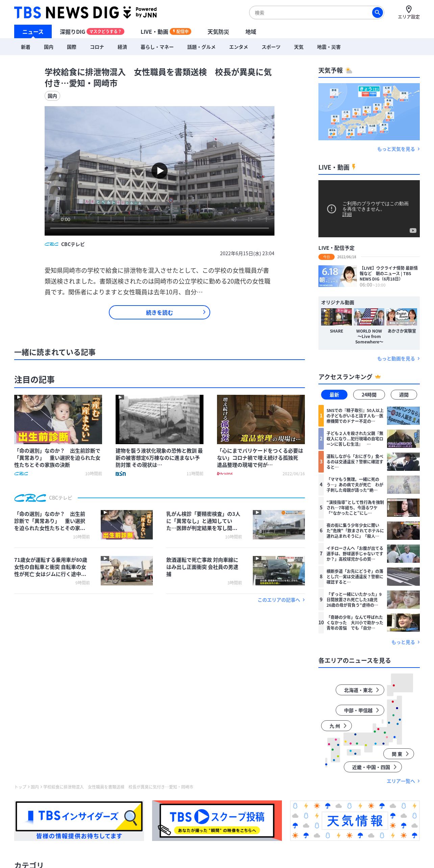
Task: Open the あかさか実験室 video thumbnail
Action: pyautogui.click(x=402, y=317)
